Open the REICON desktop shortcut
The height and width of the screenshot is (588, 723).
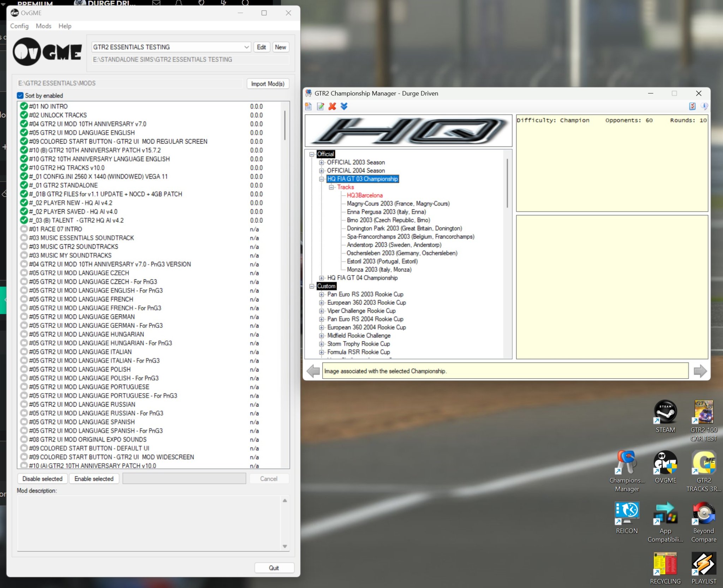tap(627, 517)
